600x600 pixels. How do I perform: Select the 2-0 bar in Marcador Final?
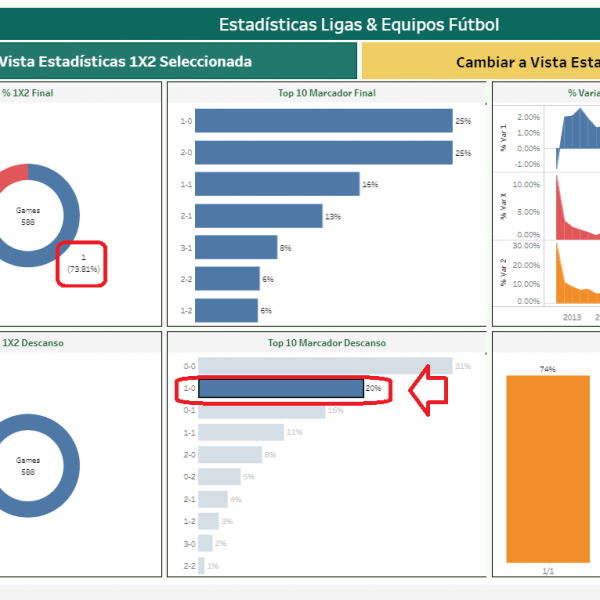(324, 153)
